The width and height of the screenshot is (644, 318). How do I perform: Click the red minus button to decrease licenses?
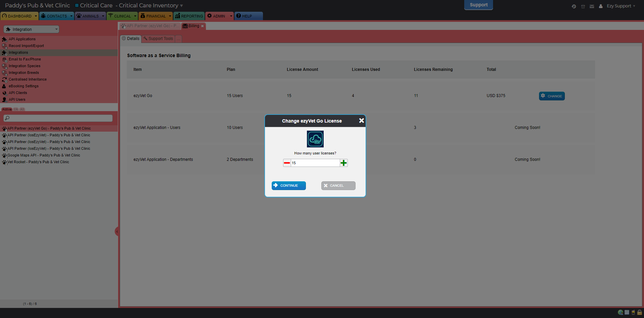point(287,163)
